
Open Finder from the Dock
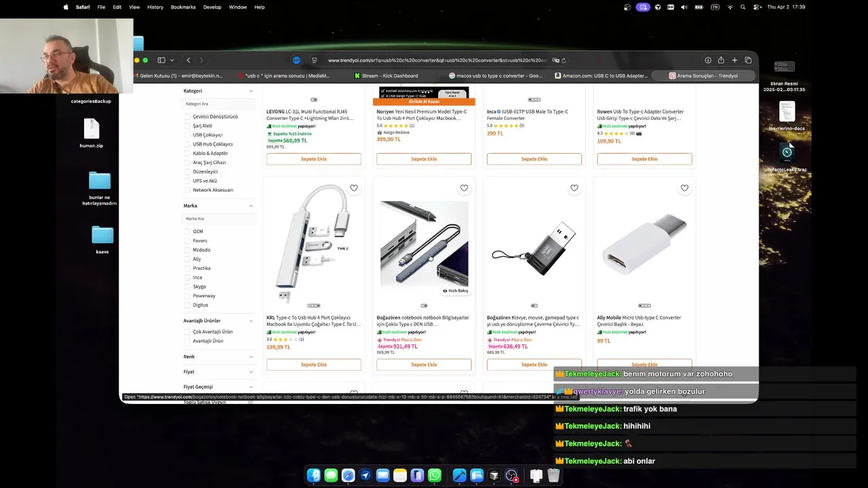pyautogui.click(x=313, y=476)
